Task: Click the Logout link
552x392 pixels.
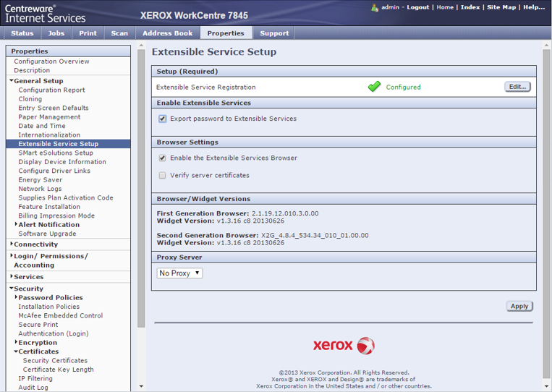Action: [417, 7]
